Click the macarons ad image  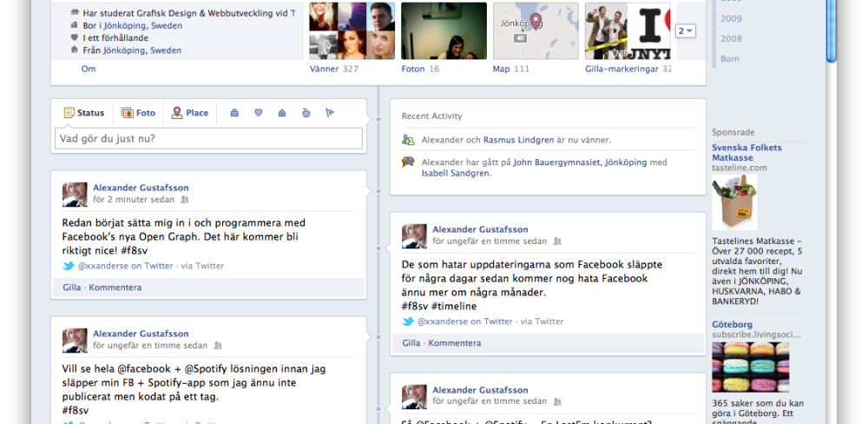coord(750,367)
